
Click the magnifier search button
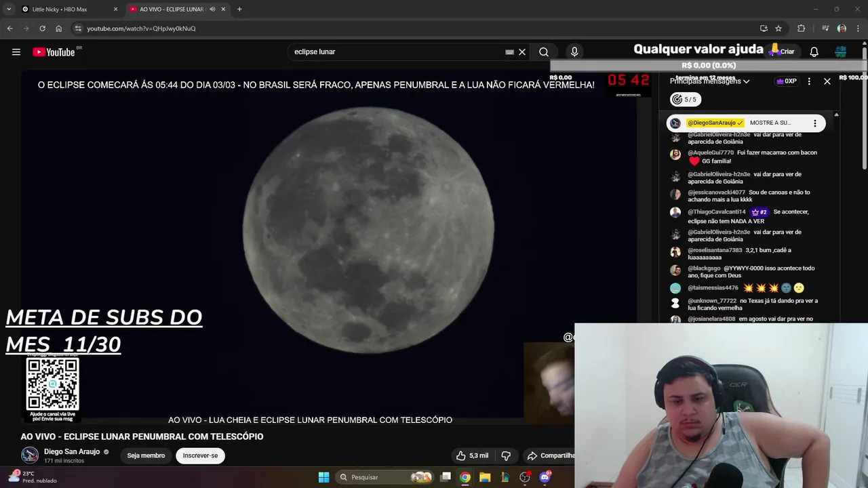tap(544, 52)
